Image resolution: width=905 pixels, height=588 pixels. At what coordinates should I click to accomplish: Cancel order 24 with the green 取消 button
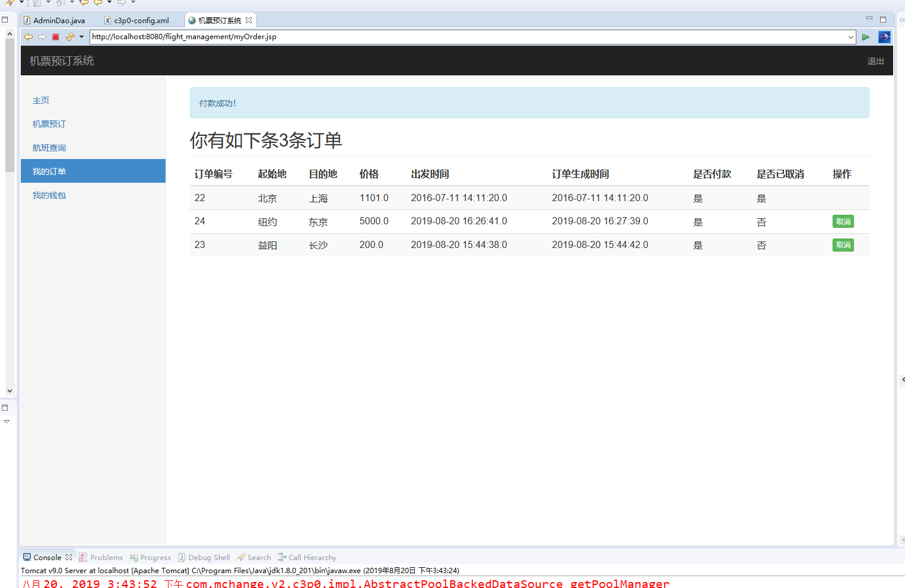pyautogui.click(x=843, y=221)
